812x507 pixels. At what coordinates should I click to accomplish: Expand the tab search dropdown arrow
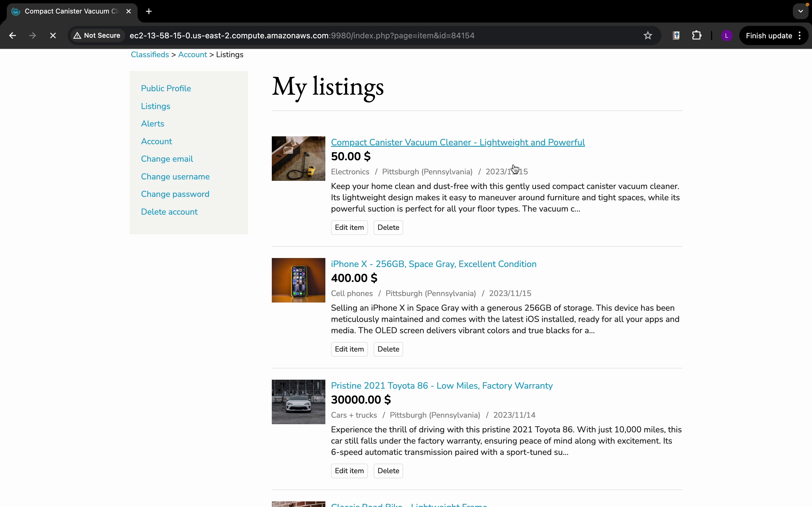click(801, 11)
